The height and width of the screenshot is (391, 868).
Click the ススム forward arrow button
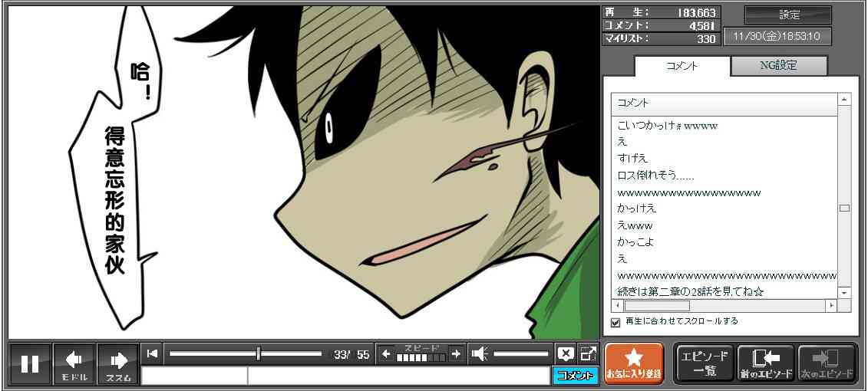pyautogui.click(x=118, y=363)
